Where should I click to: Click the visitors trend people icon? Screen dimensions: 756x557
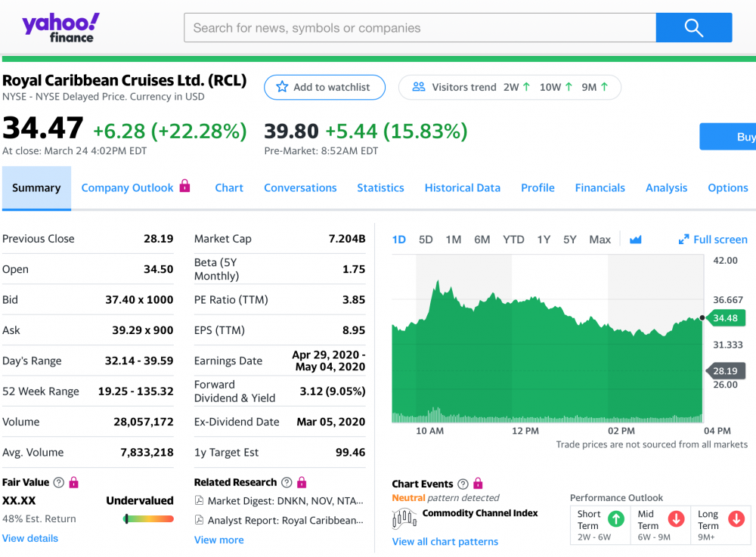click(x=419, y=87)
